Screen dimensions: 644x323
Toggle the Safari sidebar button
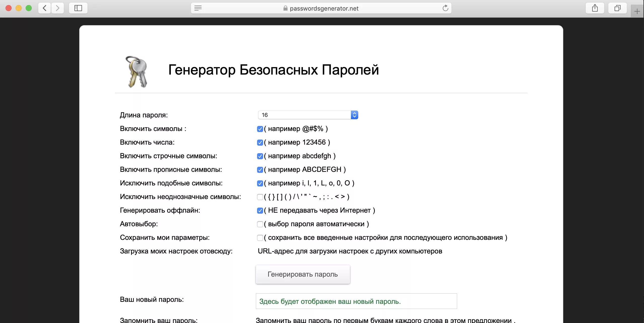pyautogui.click(x=78, y=8)
